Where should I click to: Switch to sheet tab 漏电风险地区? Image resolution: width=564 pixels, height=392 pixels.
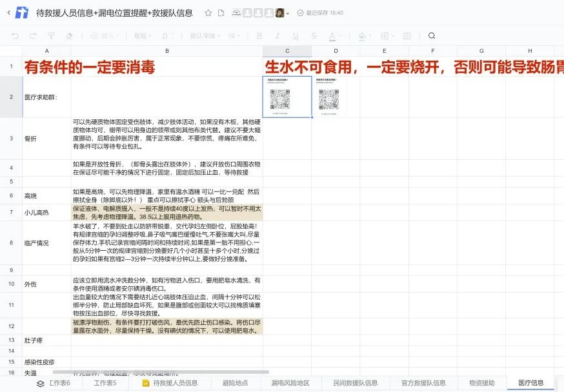click(x=290, y=383)
